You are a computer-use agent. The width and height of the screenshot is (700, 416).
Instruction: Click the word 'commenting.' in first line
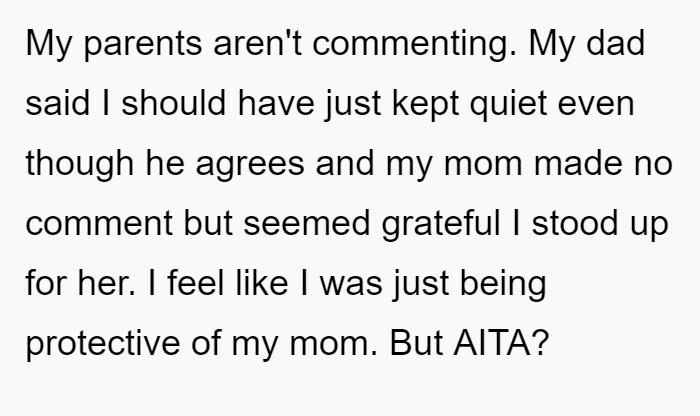pos(414,44)
